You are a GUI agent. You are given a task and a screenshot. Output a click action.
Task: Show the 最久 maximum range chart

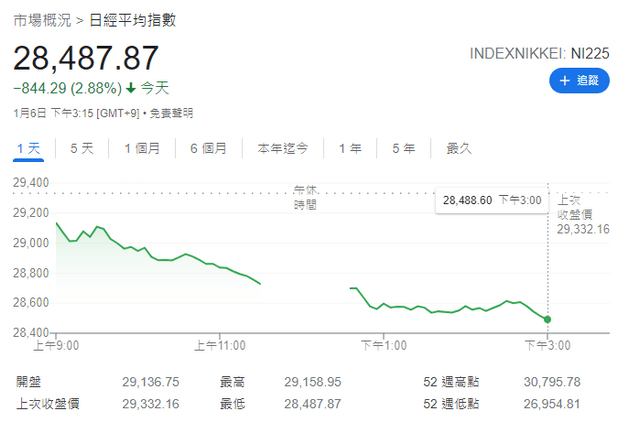click(x=459, y=148)
